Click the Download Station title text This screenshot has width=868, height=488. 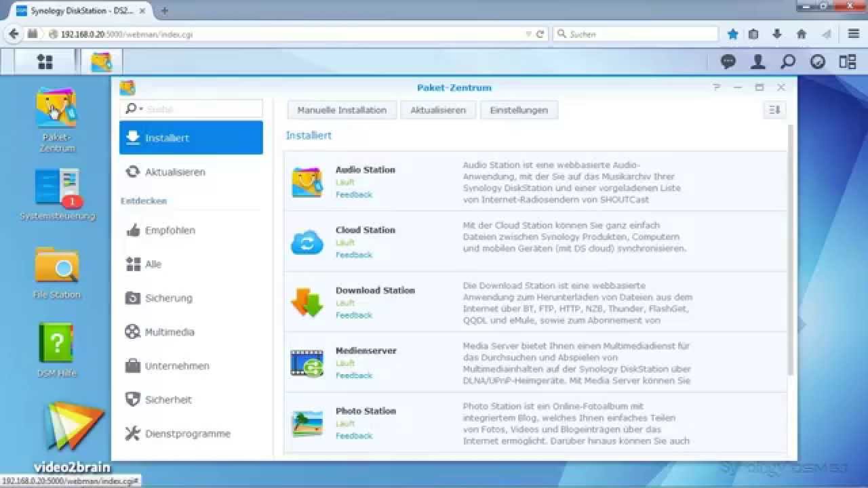[x=375, y=291]
